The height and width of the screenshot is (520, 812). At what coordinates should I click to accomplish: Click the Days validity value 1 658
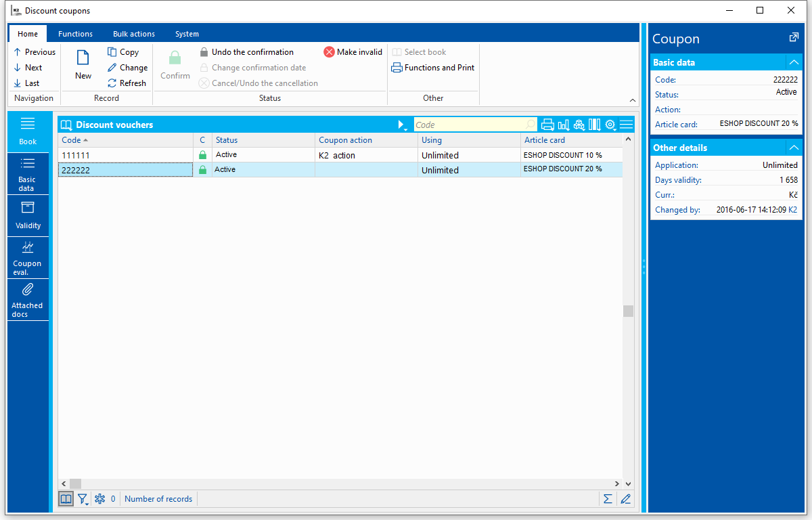point(788,180)
